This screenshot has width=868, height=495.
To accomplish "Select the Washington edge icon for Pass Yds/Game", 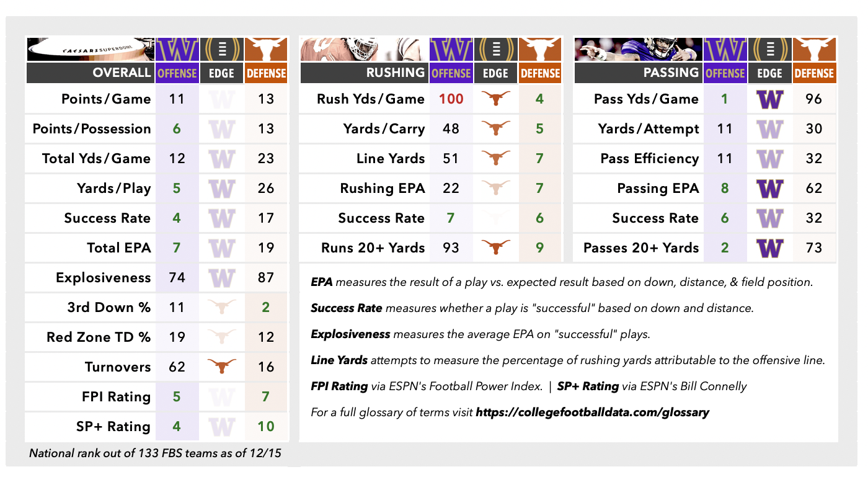I will [x=769, y=99].
